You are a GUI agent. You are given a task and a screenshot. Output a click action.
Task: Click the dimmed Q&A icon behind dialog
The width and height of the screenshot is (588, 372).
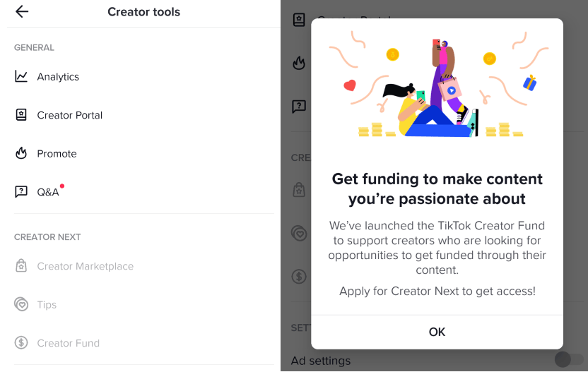(299, 107)
